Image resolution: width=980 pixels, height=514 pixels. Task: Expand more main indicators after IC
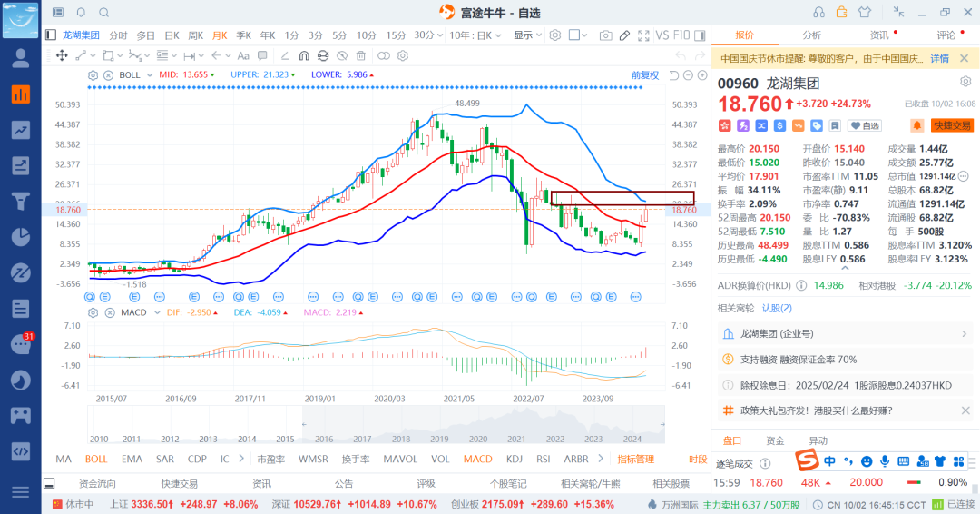point(241,459)
